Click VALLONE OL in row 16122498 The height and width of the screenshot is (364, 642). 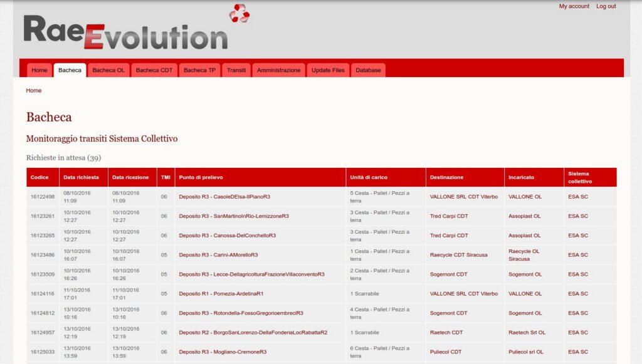click(525, 197)
